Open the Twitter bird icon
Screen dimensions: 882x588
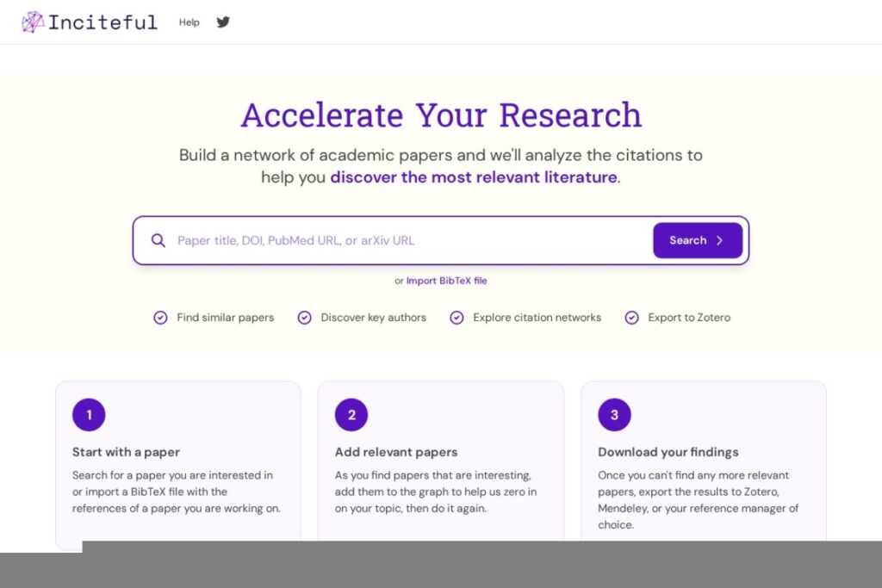pos(223,22)
